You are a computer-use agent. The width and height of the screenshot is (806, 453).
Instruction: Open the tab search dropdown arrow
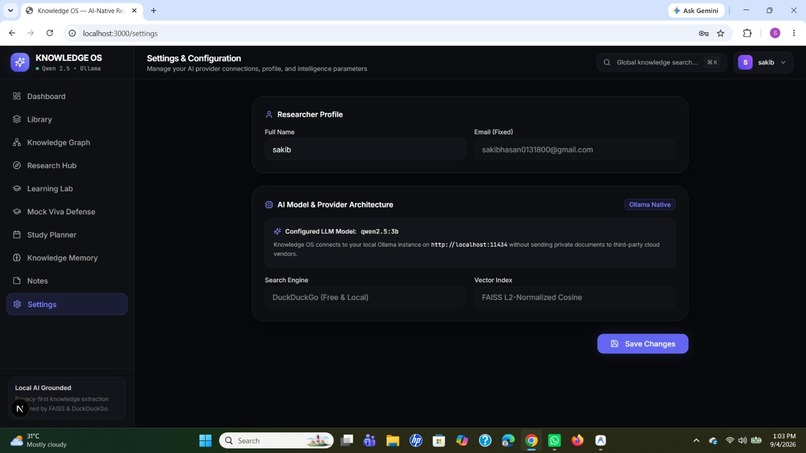(10, 10)
